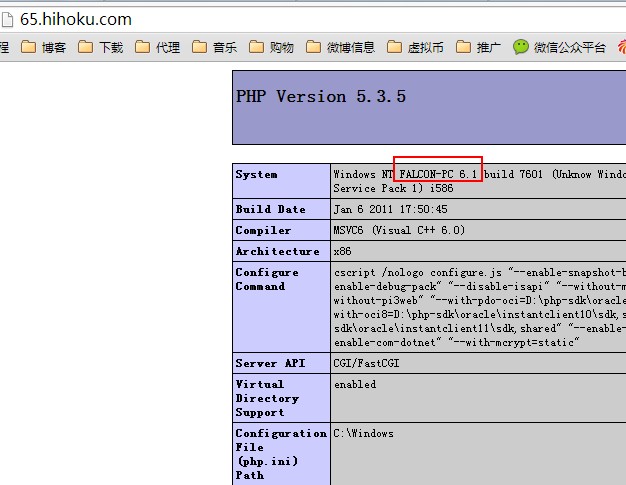Open the 购物 bookmark folder
Screen dimensions: 626x485
(x=271, y=47)
